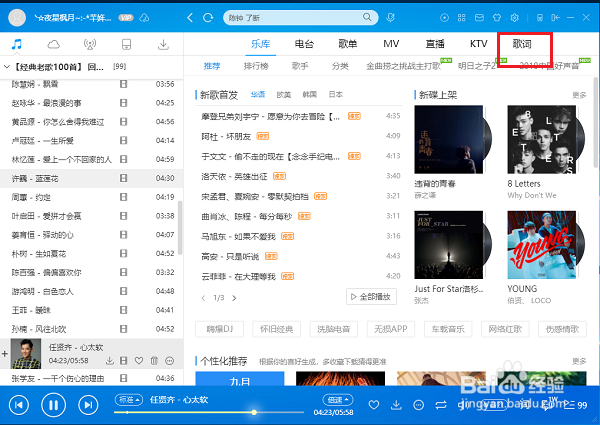Image resolution: width=600 pixels, height=425 pixels.
Task: Open the circular target icon in title bar
Action: pos(444,18)
